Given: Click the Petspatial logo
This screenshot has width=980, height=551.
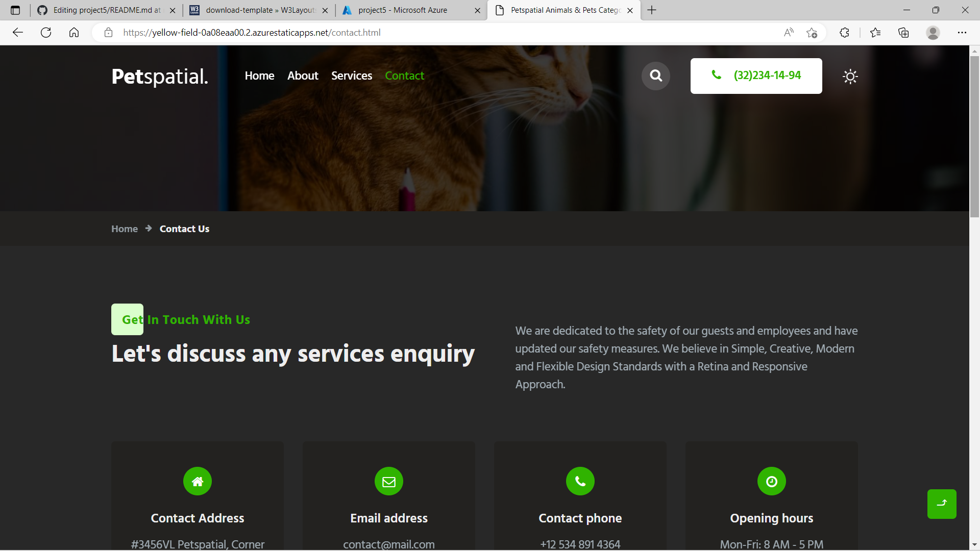Looking at the screenshot, I should (160, 77).
